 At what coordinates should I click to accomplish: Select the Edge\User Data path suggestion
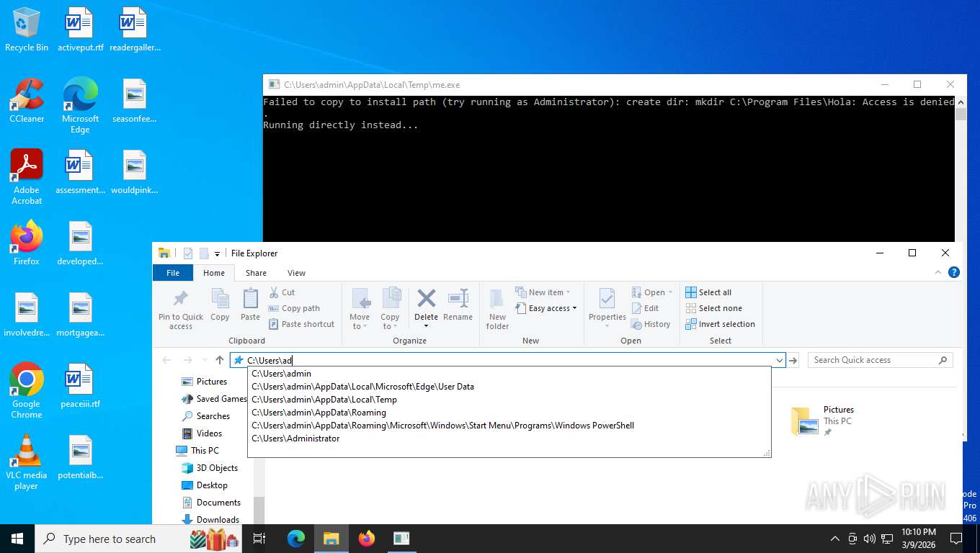click(509, 387)
